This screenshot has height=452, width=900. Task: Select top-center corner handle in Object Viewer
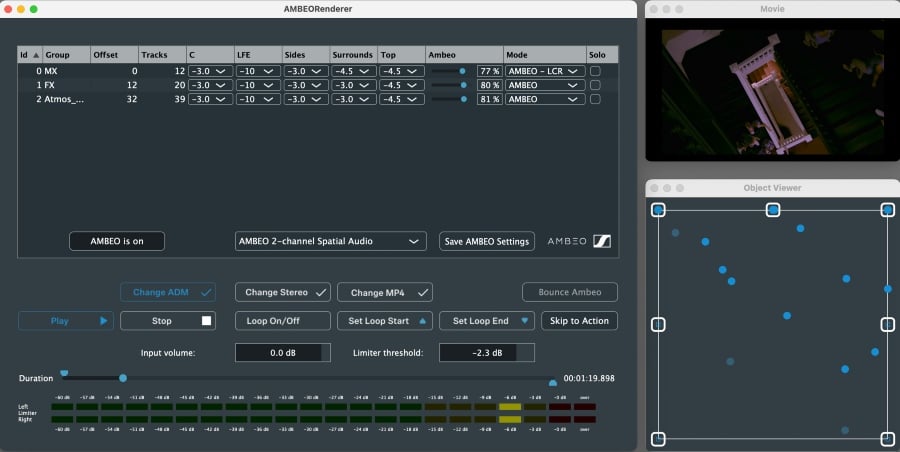pyautogui.click(x=773, y=210)
